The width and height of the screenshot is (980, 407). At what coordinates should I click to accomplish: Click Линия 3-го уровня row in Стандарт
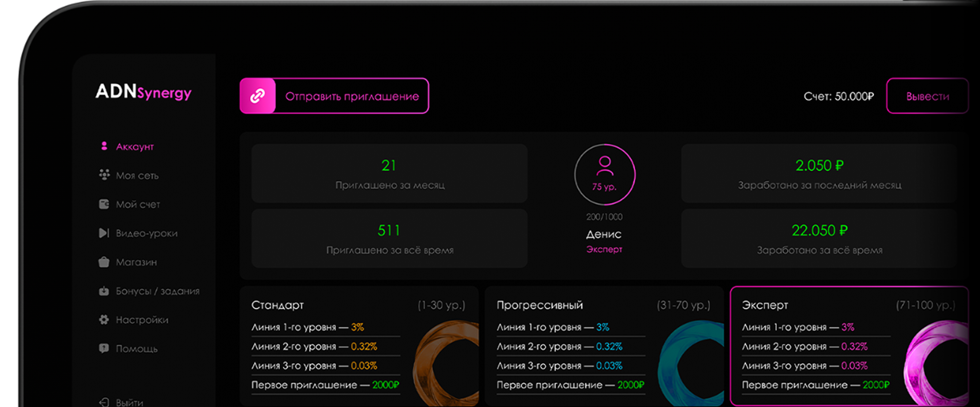pyautogui.click(x=326, y=366)
